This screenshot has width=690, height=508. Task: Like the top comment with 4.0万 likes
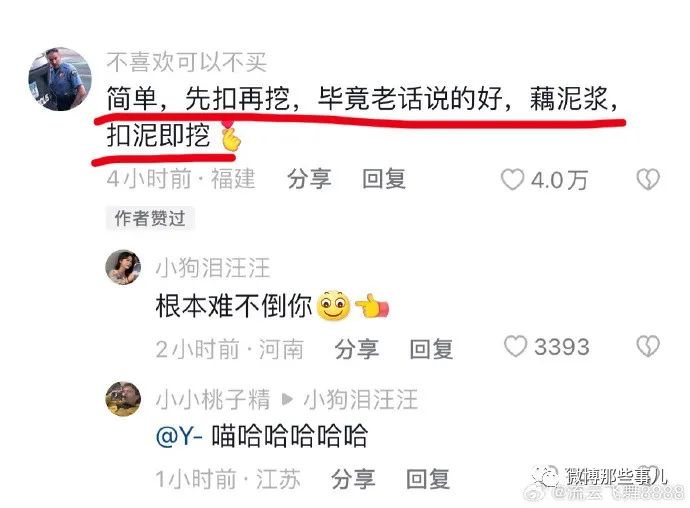pos(512,180)
